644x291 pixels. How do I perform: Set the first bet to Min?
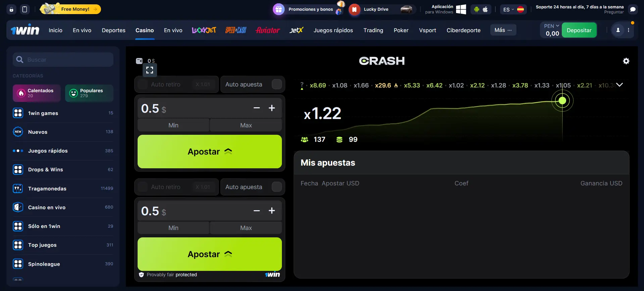pyautogui.click(x=174, y=125)
